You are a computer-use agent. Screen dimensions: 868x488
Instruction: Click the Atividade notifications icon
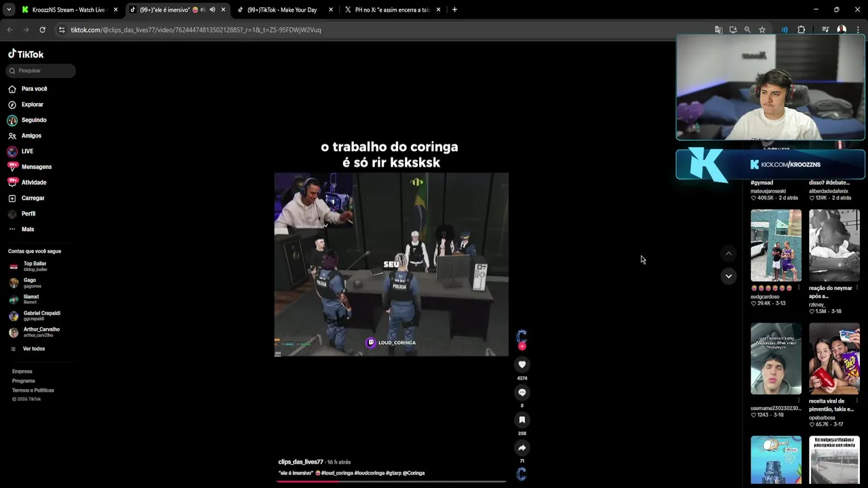click(12, 182)
